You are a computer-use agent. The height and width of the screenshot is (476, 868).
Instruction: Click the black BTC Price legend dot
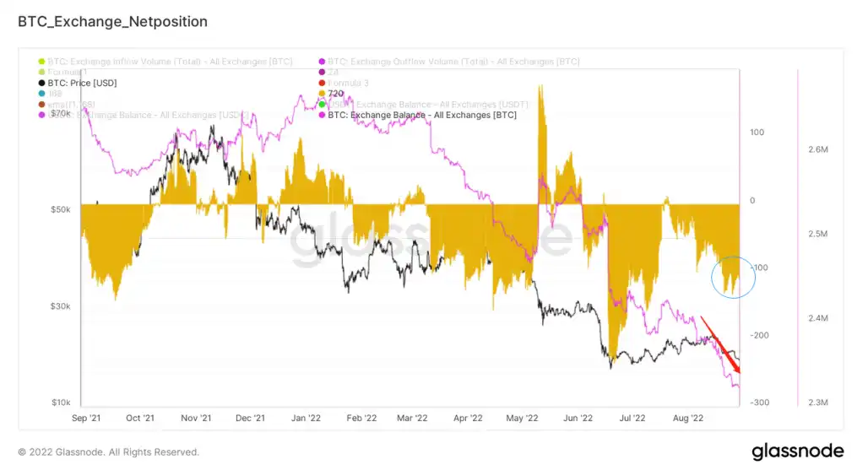[x=41, y=83]
